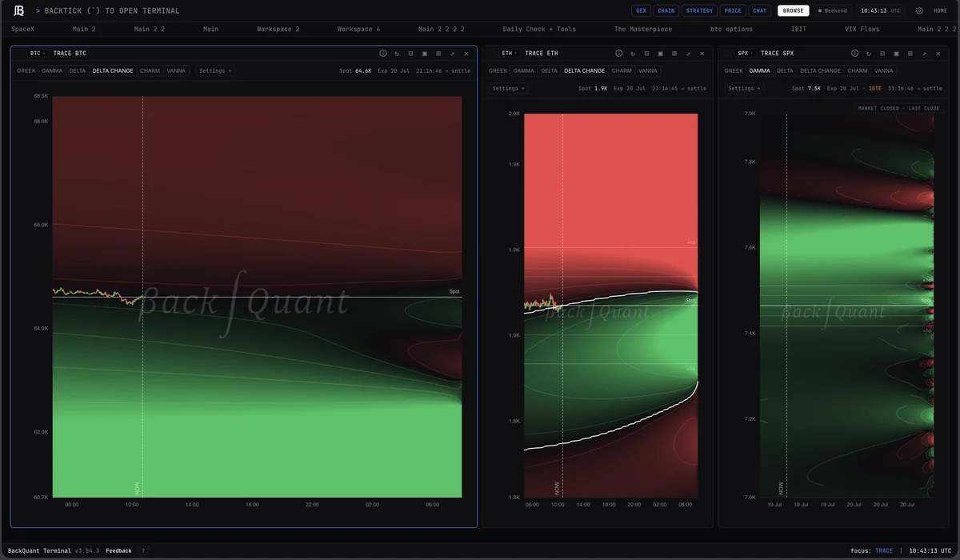The height and width of the screenshot is (560, 960).
Task: Open the settings gear in top bar
Action: coord(919,10)
